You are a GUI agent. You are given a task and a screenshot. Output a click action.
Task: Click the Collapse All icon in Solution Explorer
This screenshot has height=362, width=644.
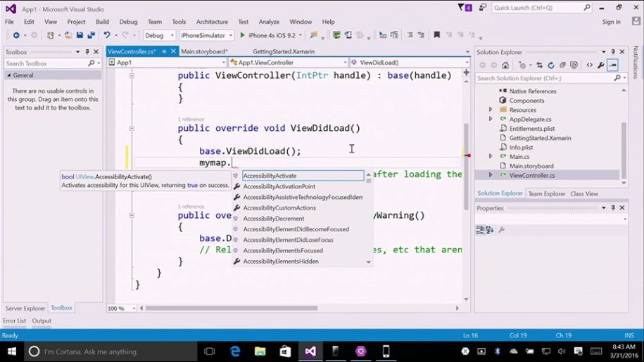click(x=562, y=65)
